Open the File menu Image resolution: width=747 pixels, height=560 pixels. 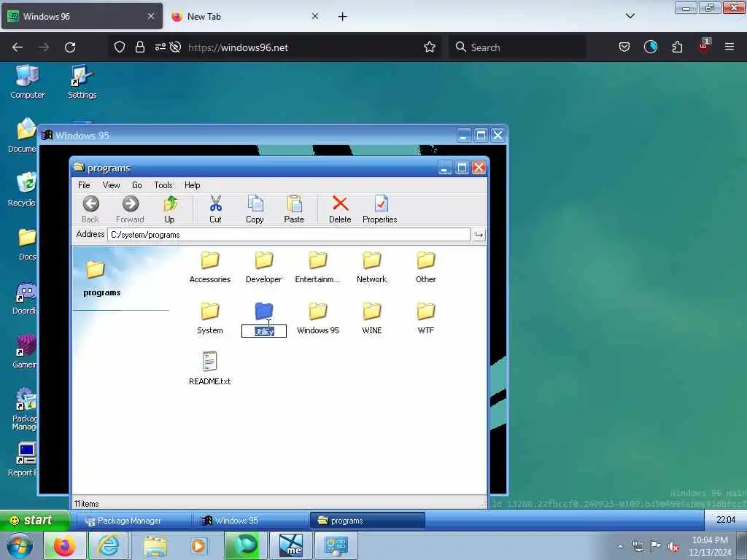[x=84, y=185]
